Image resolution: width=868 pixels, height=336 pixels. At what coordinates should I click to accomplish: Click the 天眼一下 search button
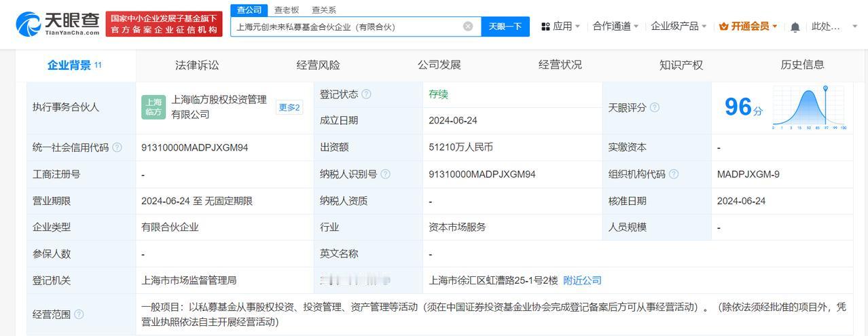[505, 26]
